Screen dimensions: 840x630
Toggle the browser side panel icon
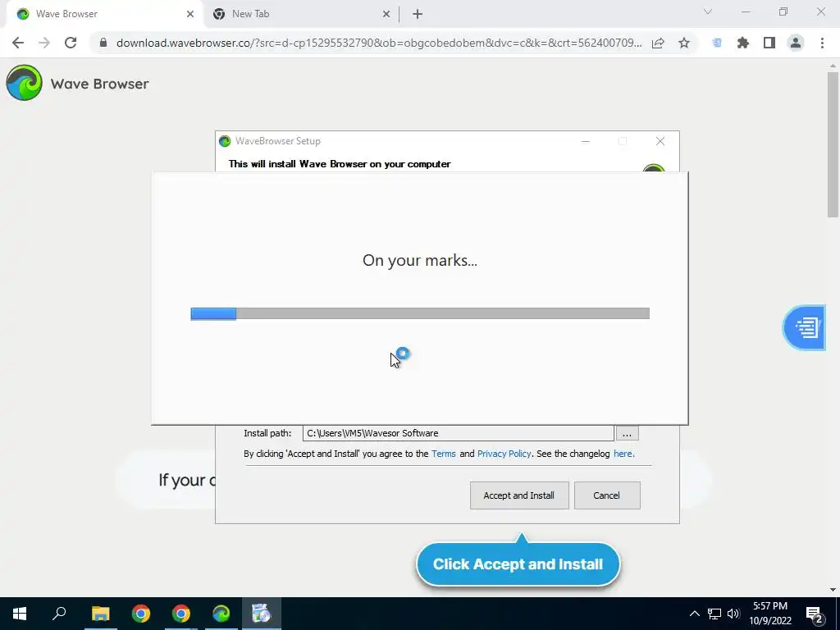pos(769,43)
